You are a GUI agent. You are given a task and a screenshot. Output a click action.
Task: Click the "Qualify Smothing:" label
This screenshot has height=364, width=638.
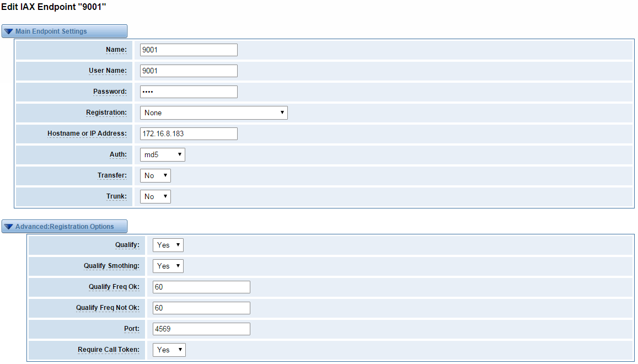(111, 266)
